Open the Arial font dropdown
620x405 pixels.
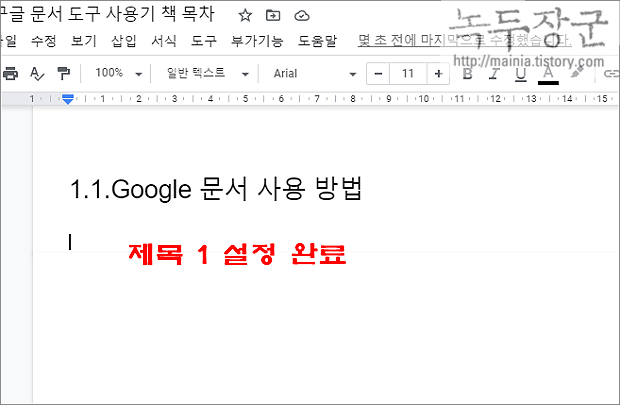click(315, 74)
